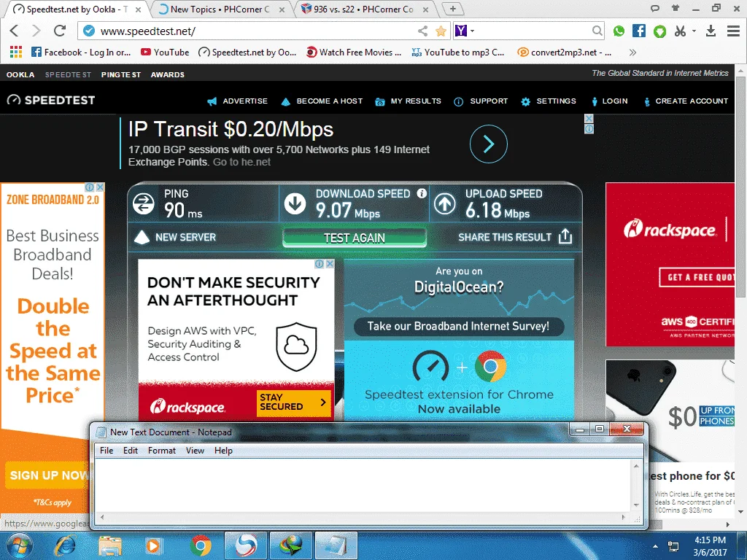The width and height of the screenshot is (747, 560).
Task: Open the WhatsApp toolbar icon
Action: (619, 31)
